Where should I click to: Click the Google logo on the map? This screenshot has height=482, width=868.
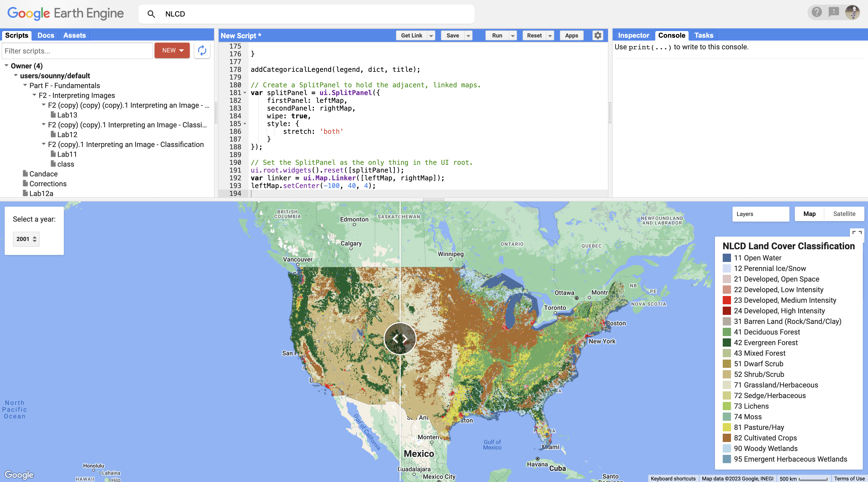[x=19, y=475]
